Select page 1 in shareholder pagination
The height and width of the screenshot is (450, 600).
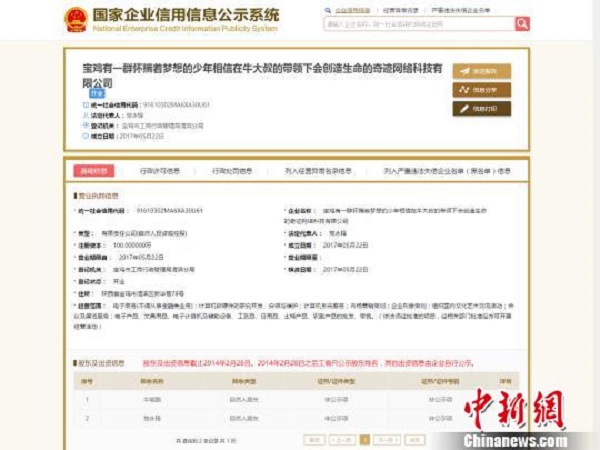[x=365, y=439]
